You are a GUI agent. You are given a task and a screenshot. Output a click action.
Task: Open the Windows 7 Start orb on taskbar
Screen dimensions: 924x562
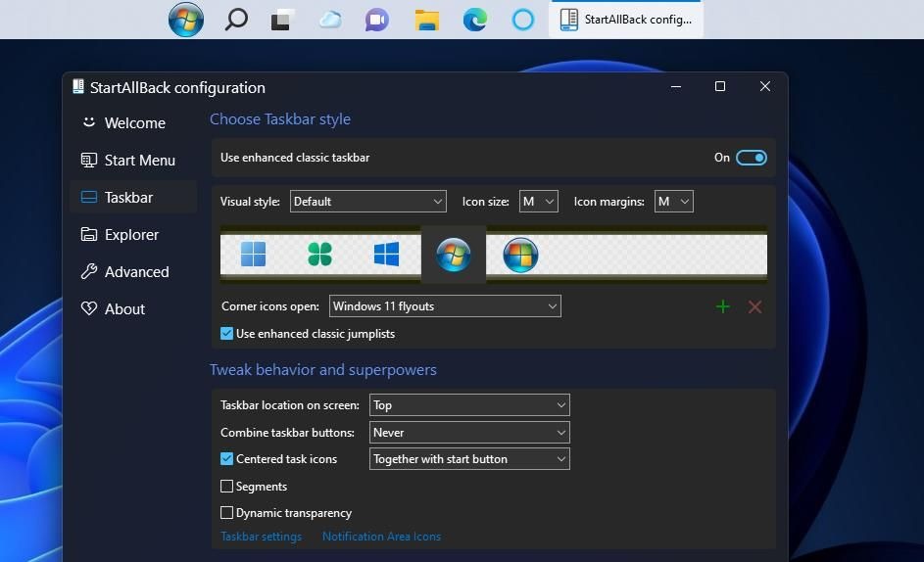(186, 20)
